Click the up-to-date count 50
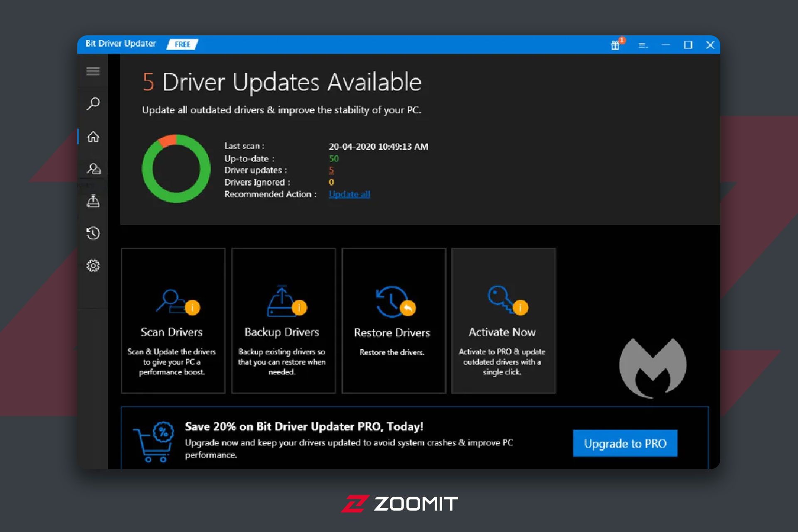This screenshot has width=798, height=532. 333,158
